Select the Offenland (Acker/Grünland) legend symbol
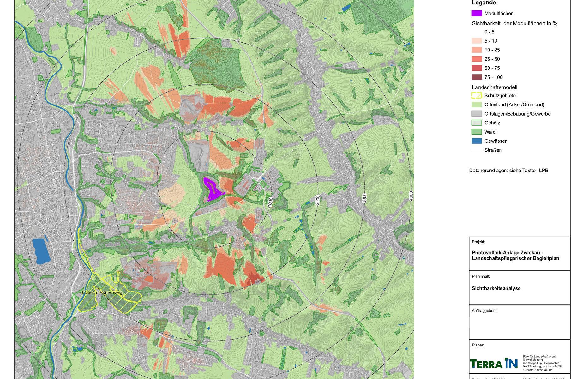 click(x=477, y=105)
